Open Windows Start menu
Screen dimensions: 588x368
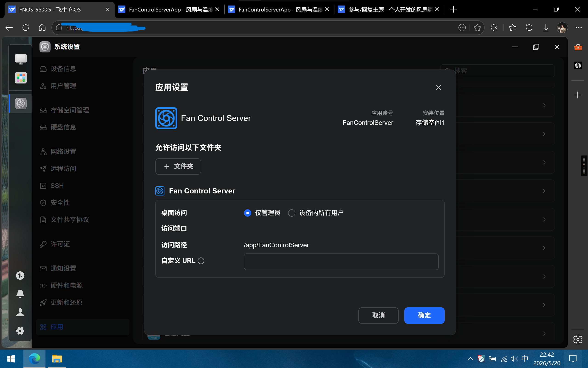pyautogui.click(x=11, y=359)
